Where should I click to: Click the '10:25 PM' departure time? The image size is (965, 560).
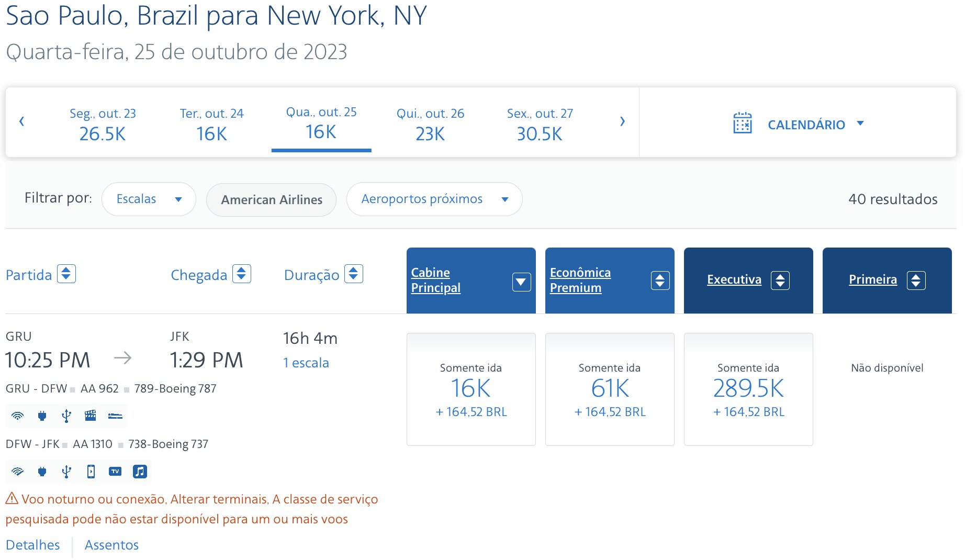pos(48,360)
